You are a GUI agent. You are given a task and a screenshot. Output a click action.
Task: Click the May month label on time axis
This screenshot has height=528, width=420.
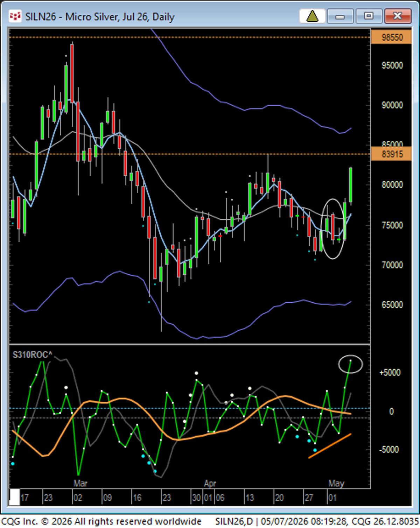pyautogui.click(x=336, y=483)
